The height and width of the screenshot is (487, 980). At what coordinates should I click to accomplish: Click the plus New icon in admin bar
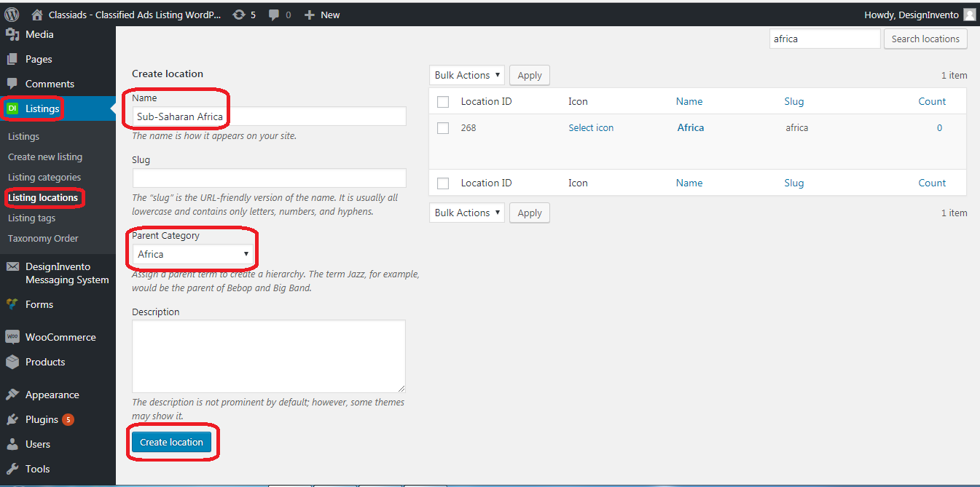tap(310, 15)
